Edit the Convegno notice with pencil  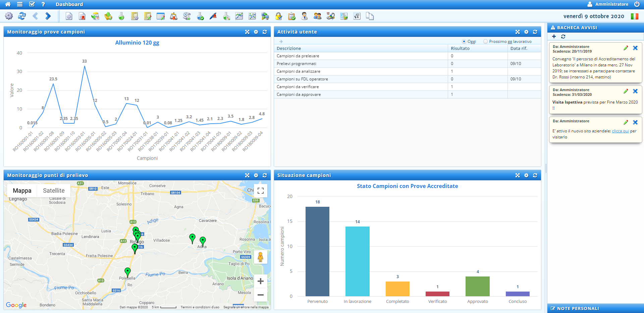[626, 48]
